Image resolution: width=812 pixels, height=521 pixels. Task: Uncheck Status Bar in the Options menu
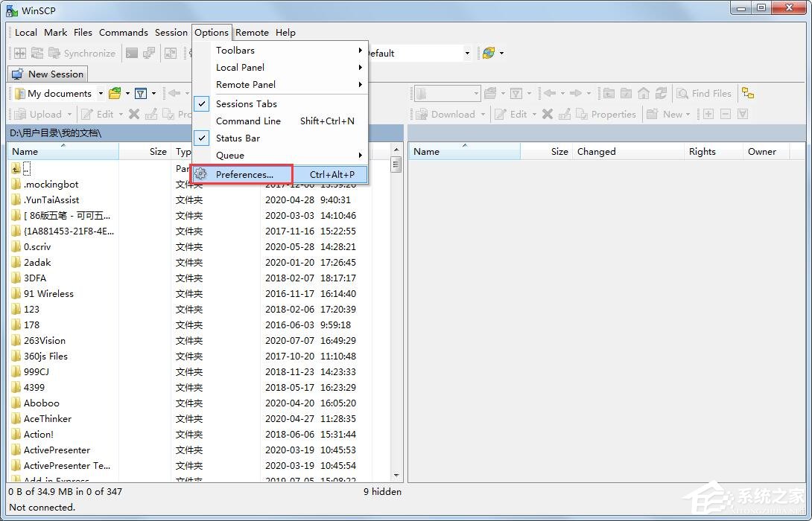coord(238,138)
